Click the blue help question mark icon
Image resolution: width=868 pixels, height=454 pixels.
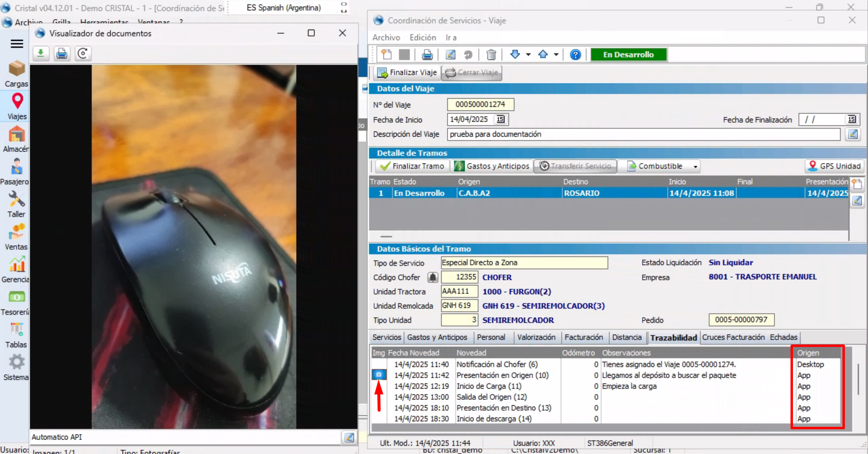[x=575, y=54]
